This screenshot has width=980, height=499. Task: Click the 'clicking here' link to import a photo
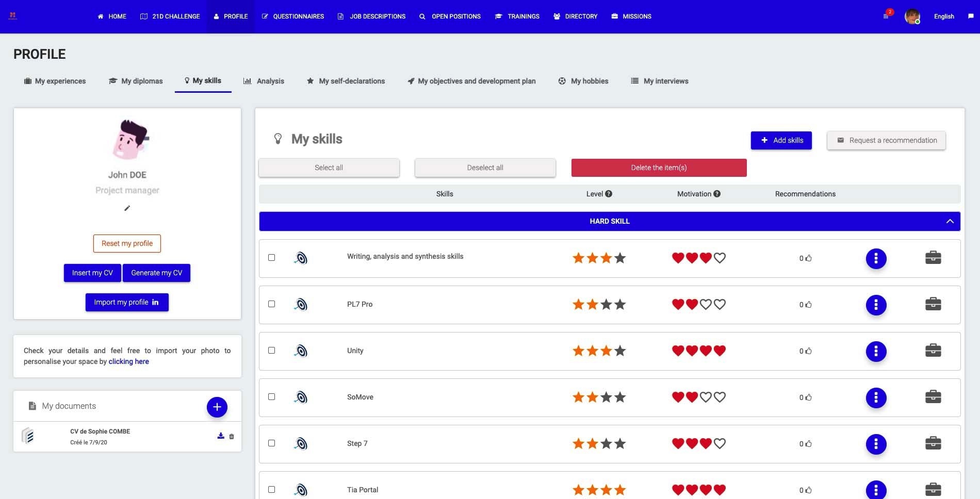click(128, 361)
